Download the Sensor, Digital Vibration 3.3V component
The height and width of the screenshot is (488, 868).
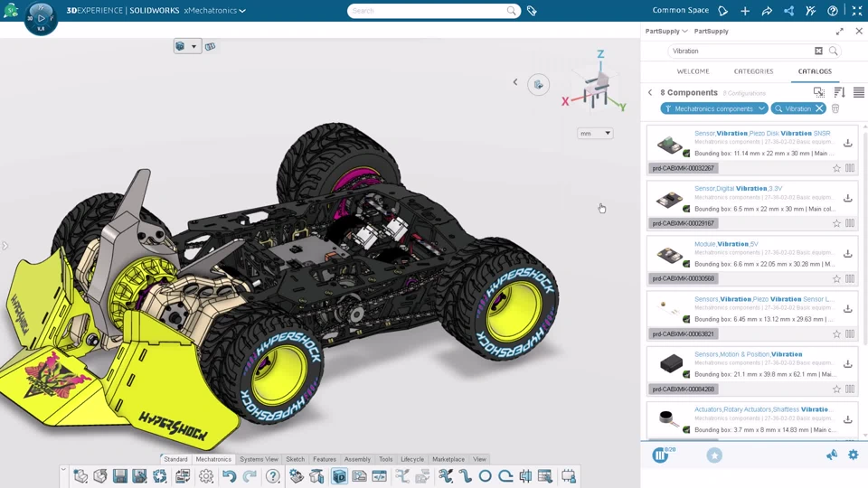point(847,198)
